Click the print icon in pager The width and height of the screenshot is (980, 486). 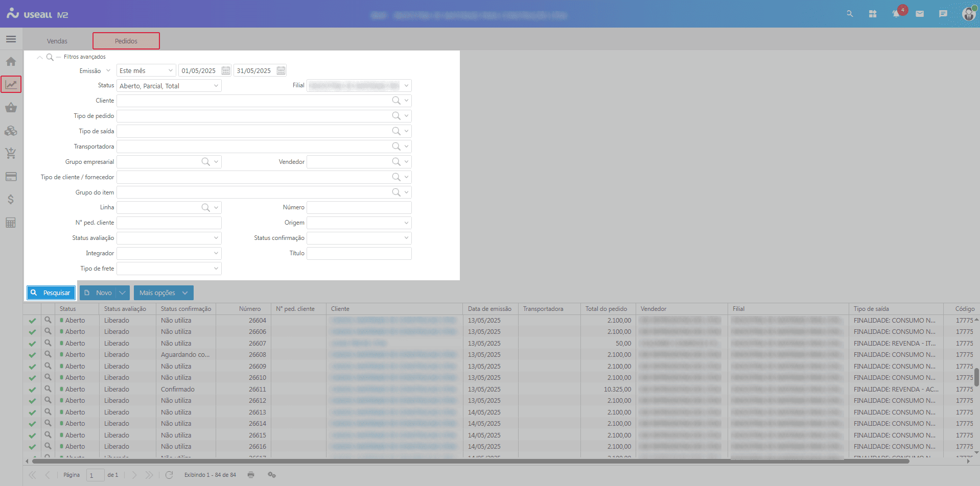[x=251, y=475]
